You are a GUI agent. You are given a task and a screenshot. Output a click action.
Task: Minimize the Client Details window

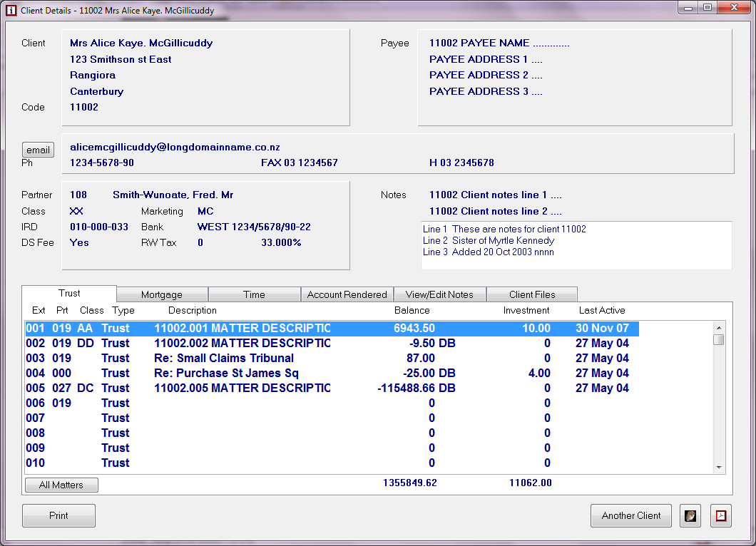click(689, 9)
